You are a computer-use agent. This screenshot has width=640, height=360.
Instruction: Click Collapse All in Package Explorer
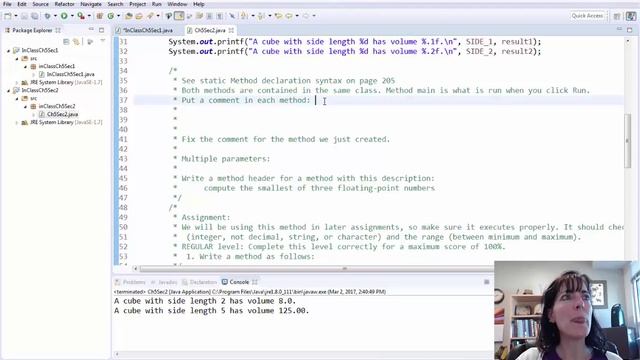tap(66, 42)
